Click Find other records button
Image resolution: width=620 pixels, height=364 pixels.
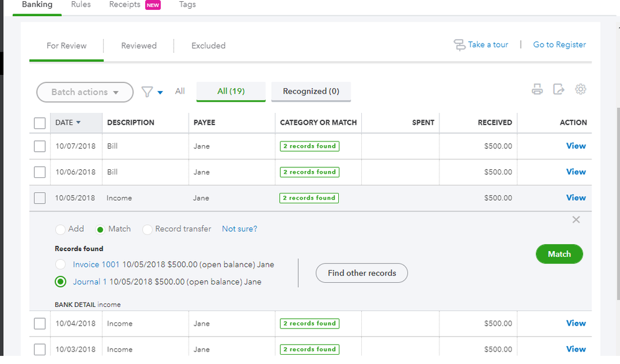[362, 273]
